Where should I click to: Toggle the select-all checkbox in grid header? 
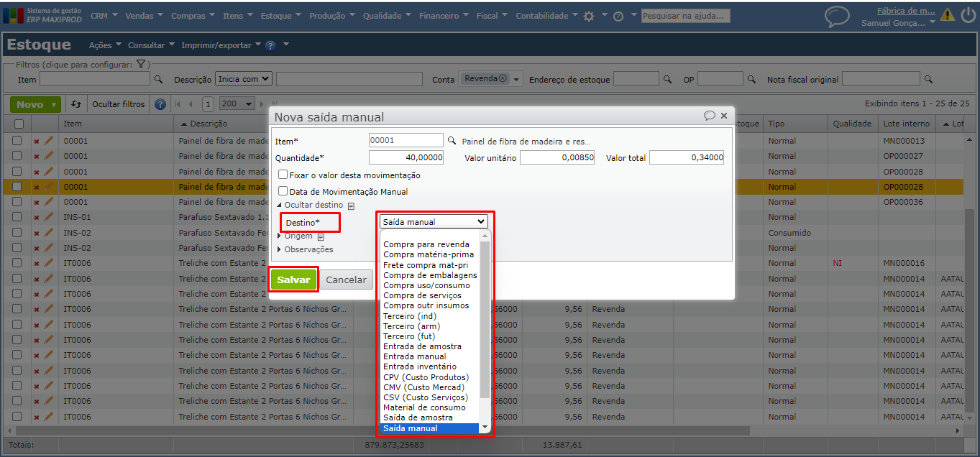click(x=17, y=124)
